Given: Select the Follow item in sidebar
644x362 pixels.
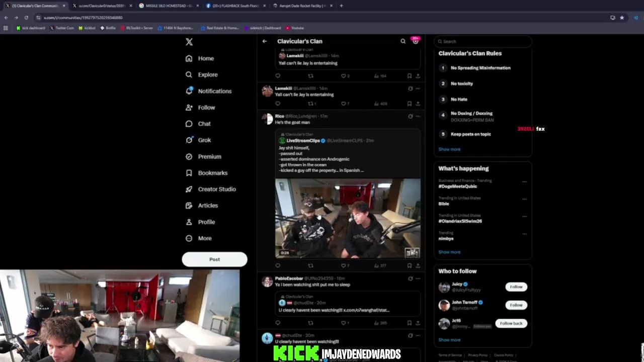Looking at the screenshot, I should pyautogui.click(x=200, y=108).
